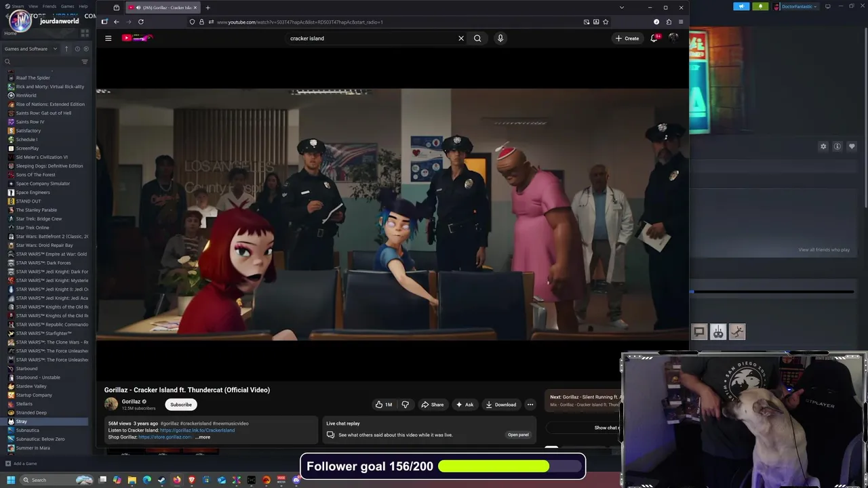This screenshot has height=488, width=868.
Task: Click the magnifier search button on YouTube
Action: (x=477, y=38)
